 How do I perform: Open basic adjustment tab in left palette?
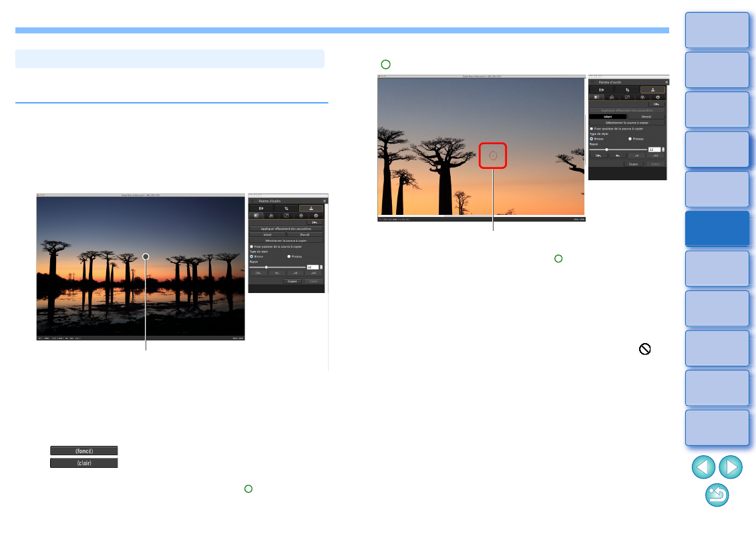(x=256, y=216)
